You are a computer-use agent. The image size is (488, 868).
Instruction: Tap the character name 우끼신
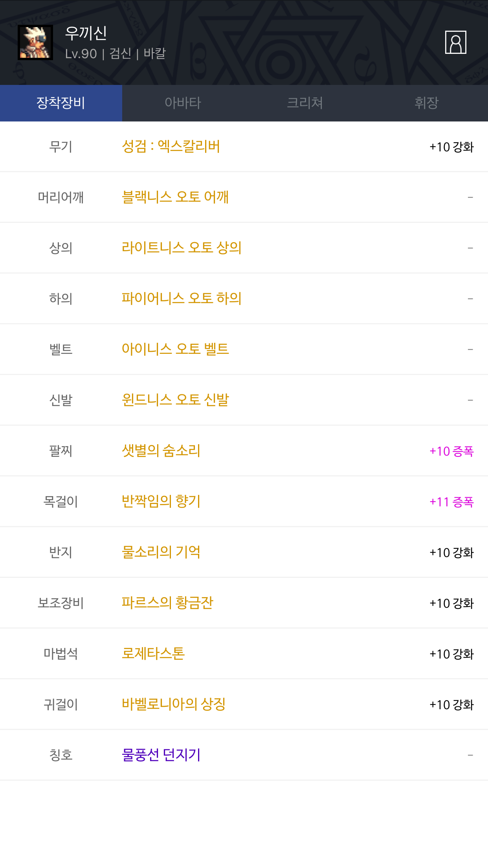[86, 33]
